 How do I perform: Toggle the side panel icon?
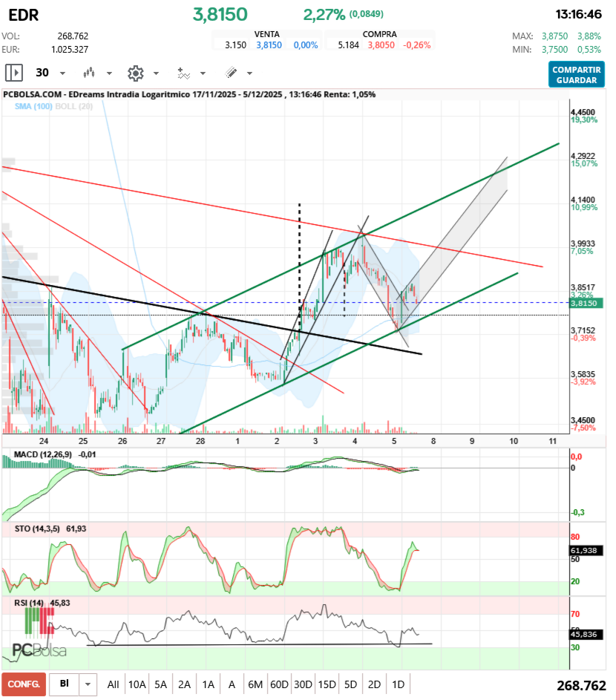click(x=14, y=72)
